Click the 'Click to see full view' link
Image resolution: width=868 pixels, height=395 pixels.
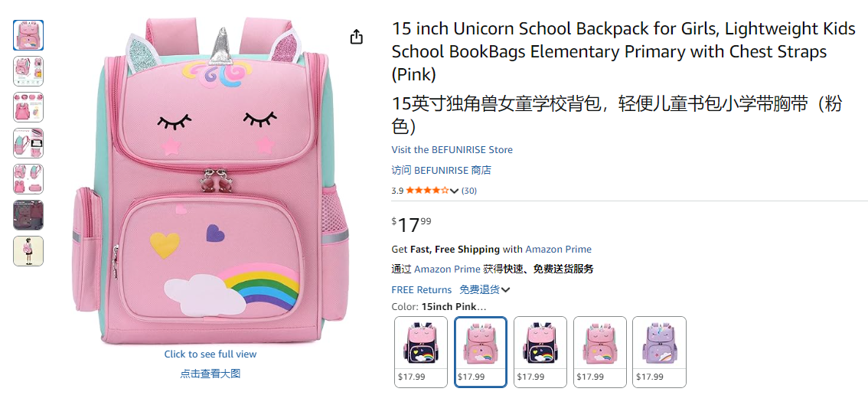(210, 354)
